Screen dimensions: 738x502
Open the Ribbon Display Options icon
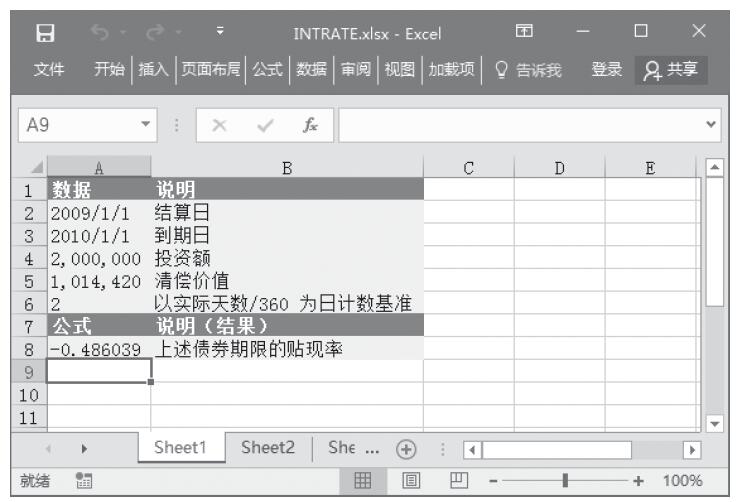(x=524, y=35)
